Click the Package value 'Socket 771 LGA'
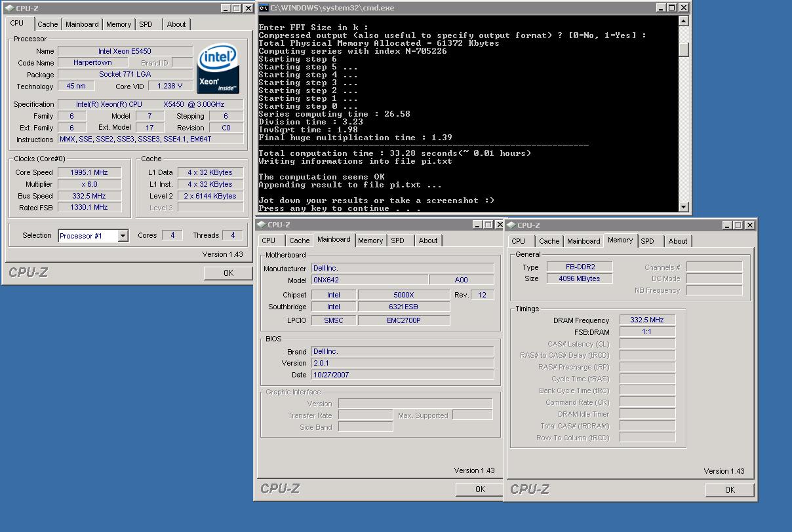This screenshot has height=532, width=792. [125, 75]
